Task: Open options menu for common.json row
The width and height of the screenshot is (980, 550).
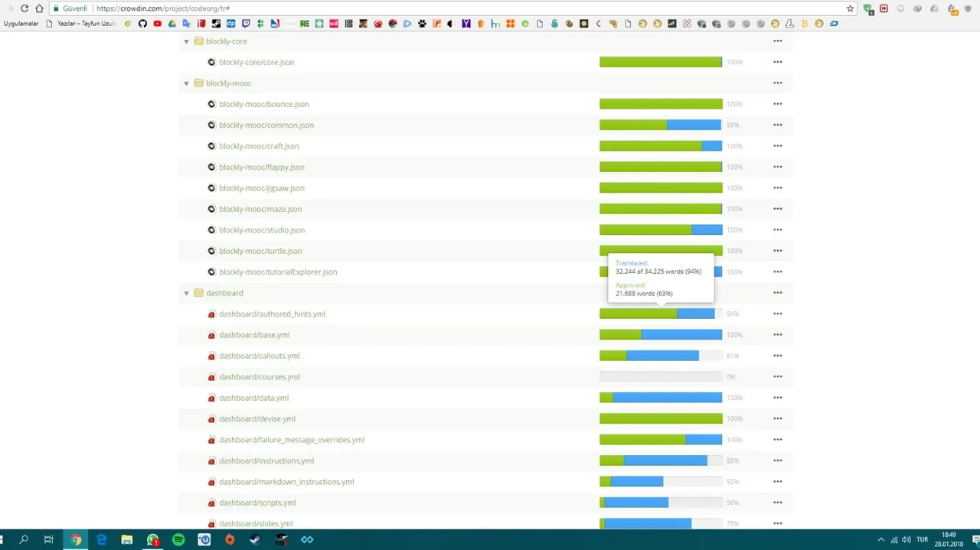Action: pos(778,125)
